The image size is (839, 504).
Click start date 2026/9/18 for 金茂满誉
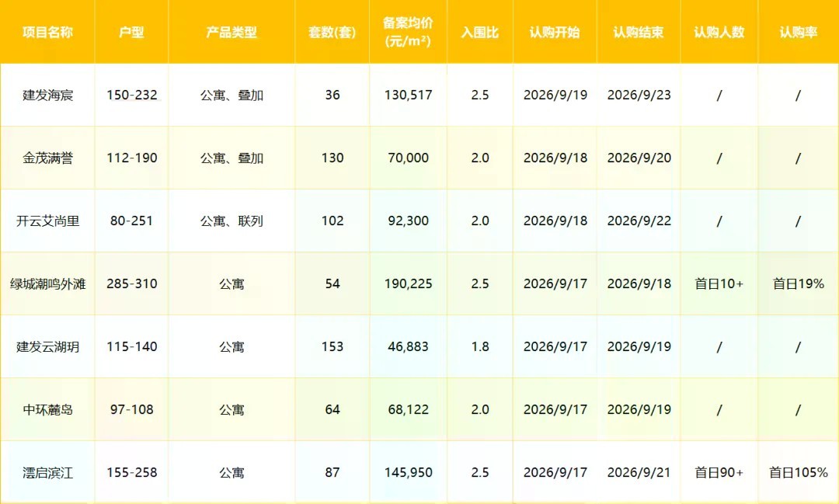[x=555, y=158]
